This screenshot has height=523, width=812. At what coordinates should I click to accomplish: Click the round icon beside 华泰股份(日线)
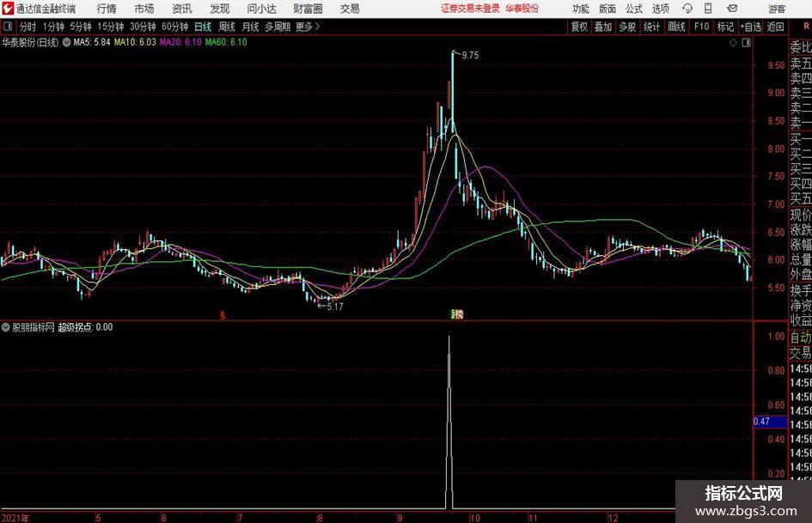click(67, 42)
